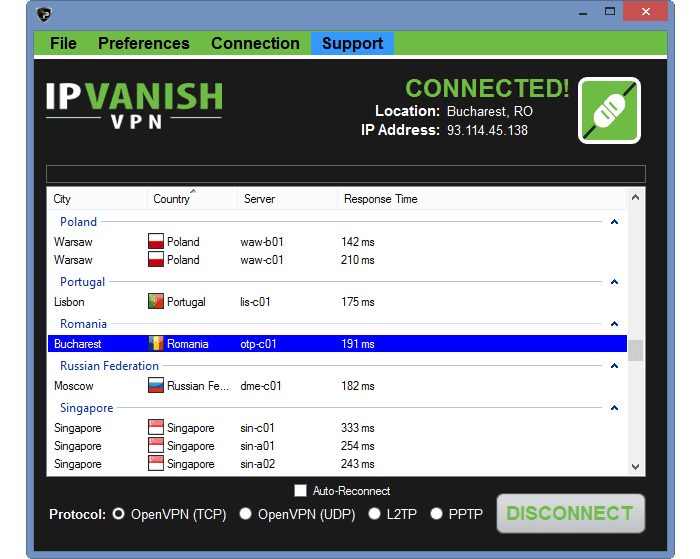Click the scroll up arrow of server list
The width and height of the screenshot is (700, 559).
coord(636,197)
